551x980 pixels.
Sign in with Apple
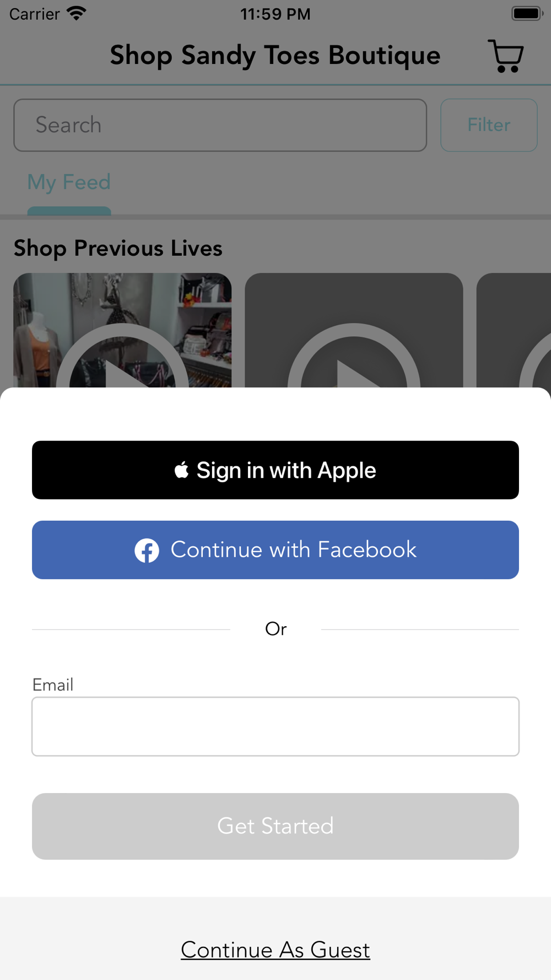pos(275,470)
